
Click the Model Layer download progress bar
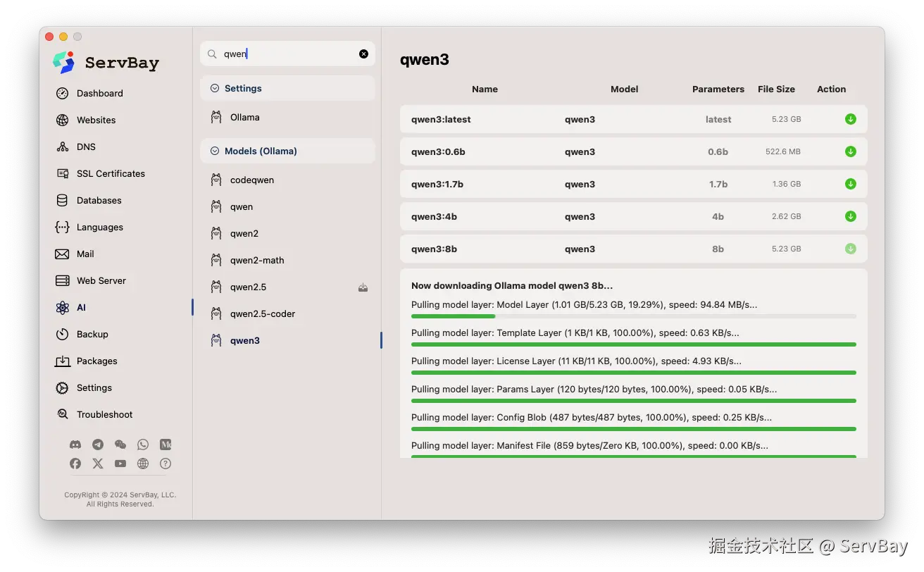tap(634, 316)
